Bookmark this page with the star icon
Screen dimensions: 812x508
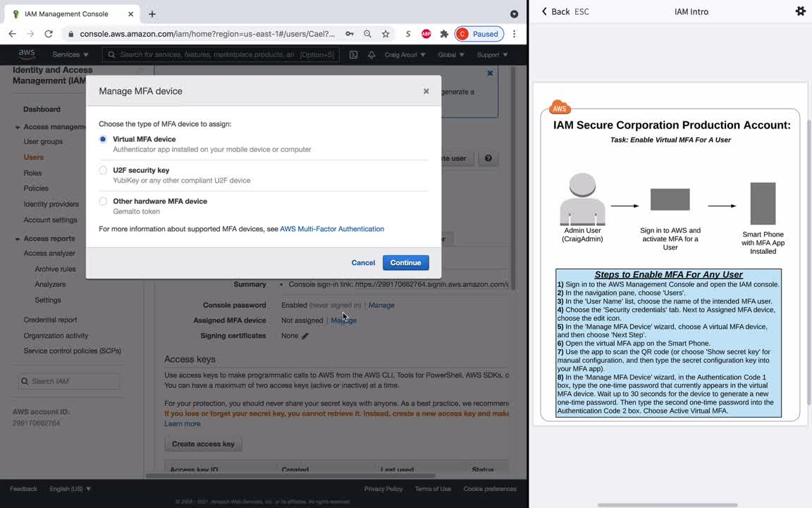pos(386,34)
